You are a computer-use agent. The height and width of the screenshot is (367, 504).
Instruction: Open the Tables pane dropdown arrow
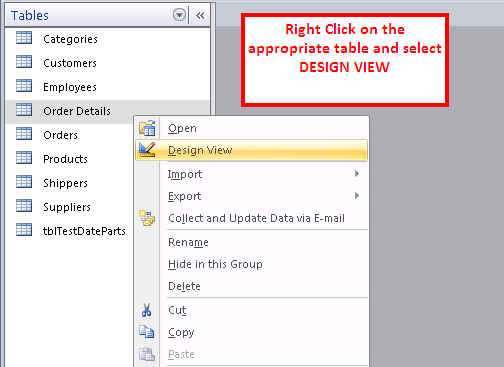[179, 15]
